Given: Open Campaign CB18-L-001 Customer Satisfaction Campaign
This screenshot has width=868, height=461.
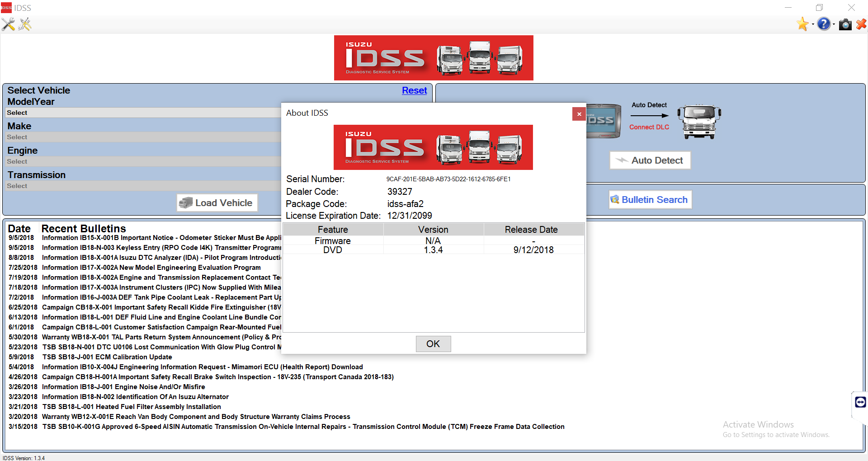Looking at the screenshot, I should pyautogui.click(x=161, y=327).
